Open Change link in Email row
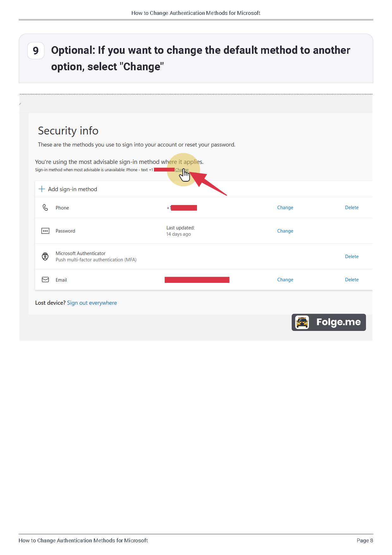This screenshot has width=392, height=555. point(285,280)
